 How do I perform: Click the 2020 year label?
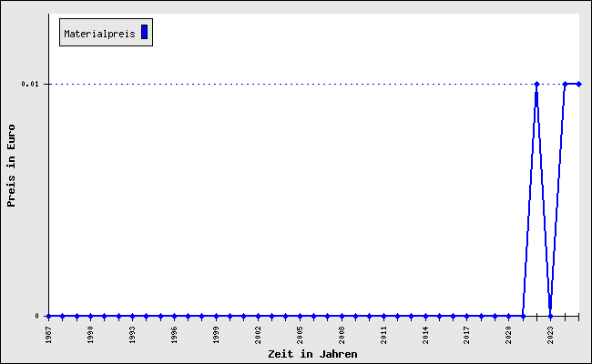tap(509, 335)
